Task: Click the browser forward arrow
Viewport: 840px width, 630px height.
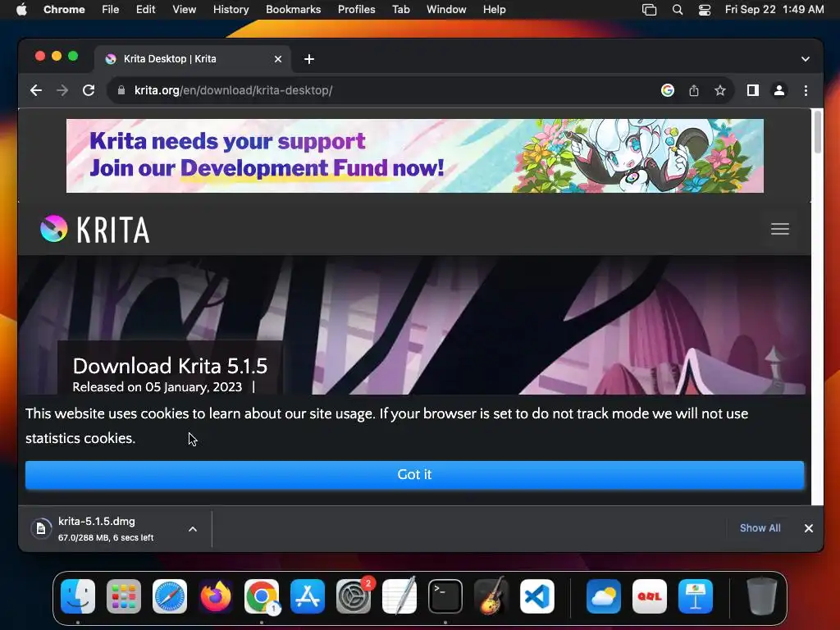Action: (x=62, y=90)
